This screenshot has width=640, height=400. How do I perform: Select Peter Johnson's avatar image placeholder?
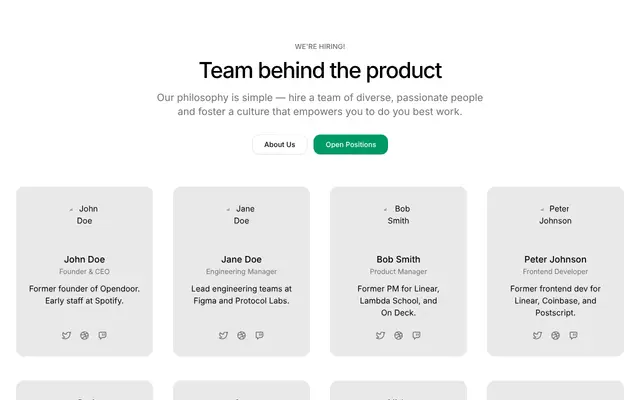pos(555,215)
